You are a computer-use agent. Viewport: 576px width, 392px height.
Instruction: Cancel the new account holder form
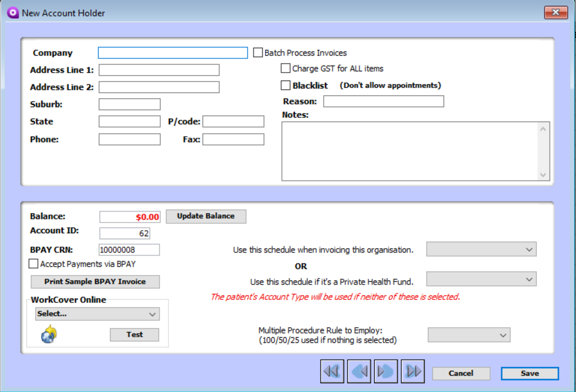[461, 373]
